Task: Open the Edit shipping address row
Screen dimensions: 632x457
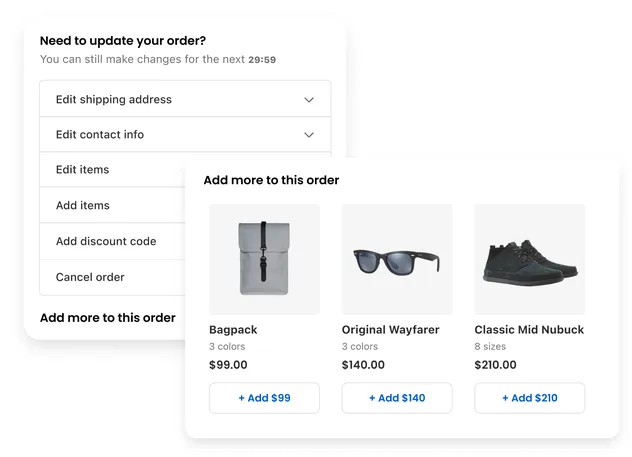Action: point(185,99)
